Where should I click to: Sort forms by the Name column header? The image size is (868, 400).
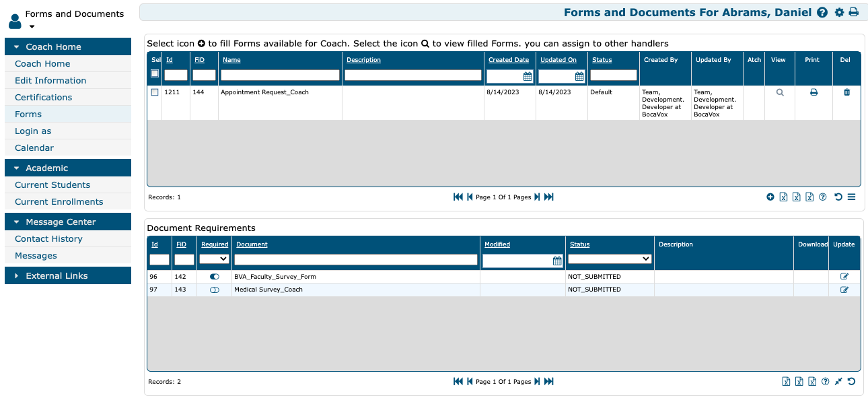point(231,60)
